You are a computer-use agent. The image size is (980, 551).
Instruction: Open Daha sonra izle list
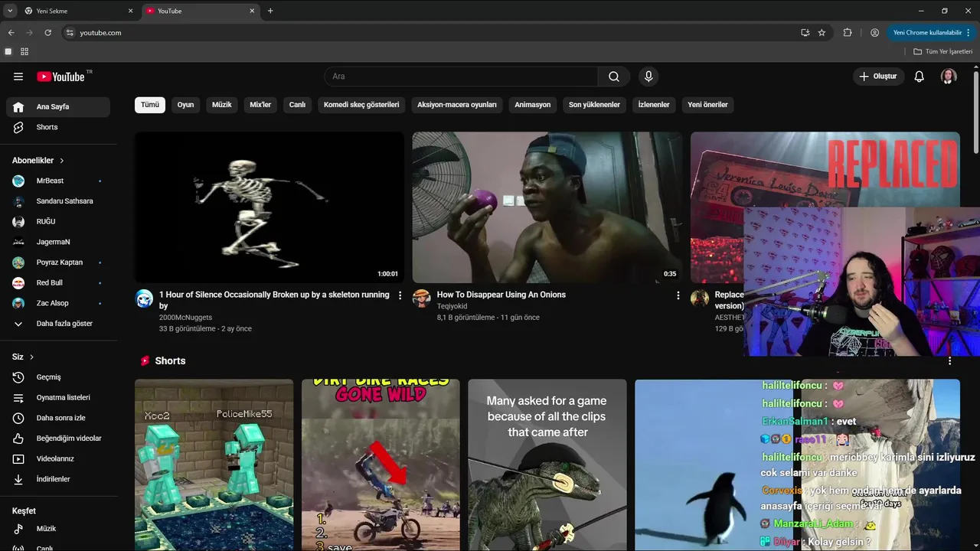pos(58,418)
